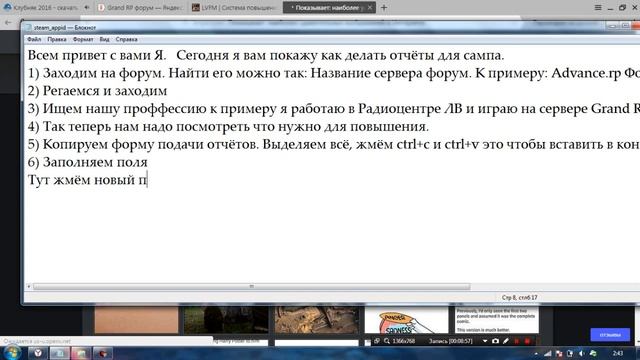Click the recorder magnifier zoom icon
The image size is (640, 360).
[x=387, y=341]
